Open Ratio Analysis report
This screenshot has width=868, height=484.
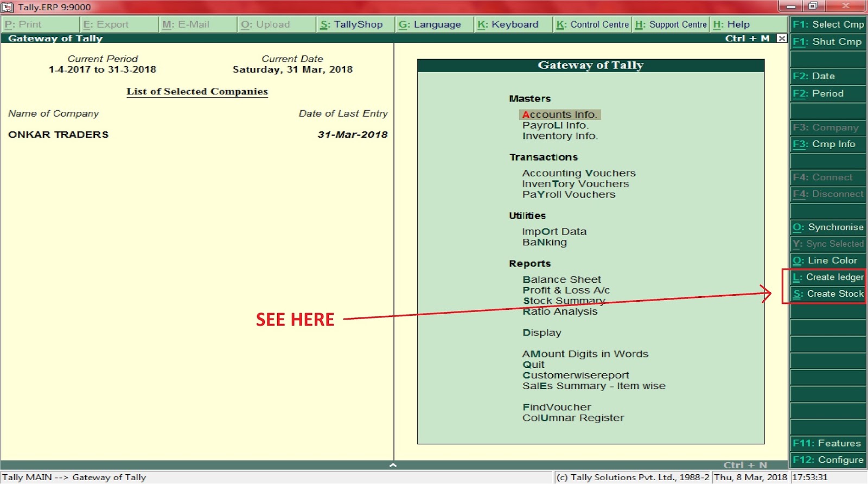click(560, 311)
